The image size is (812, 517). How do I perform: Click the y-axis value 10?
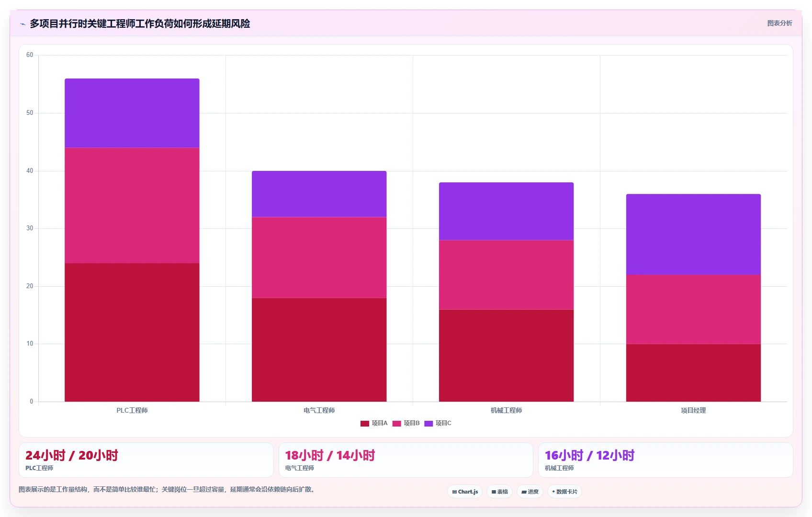(x=30, y=344)
